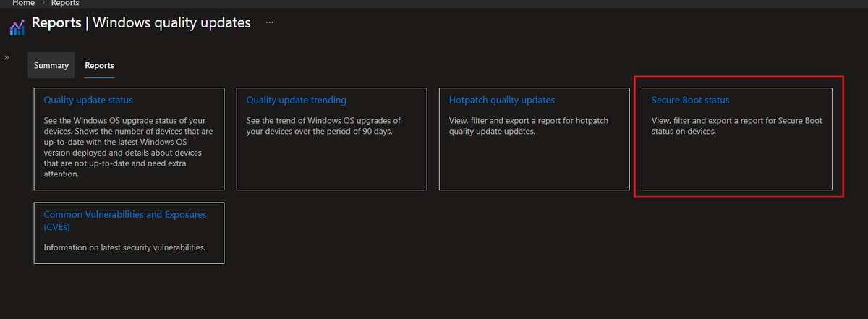Open the Quality update trending report
The height and width of the screenshot is (319, 868).
coord(296,100)
